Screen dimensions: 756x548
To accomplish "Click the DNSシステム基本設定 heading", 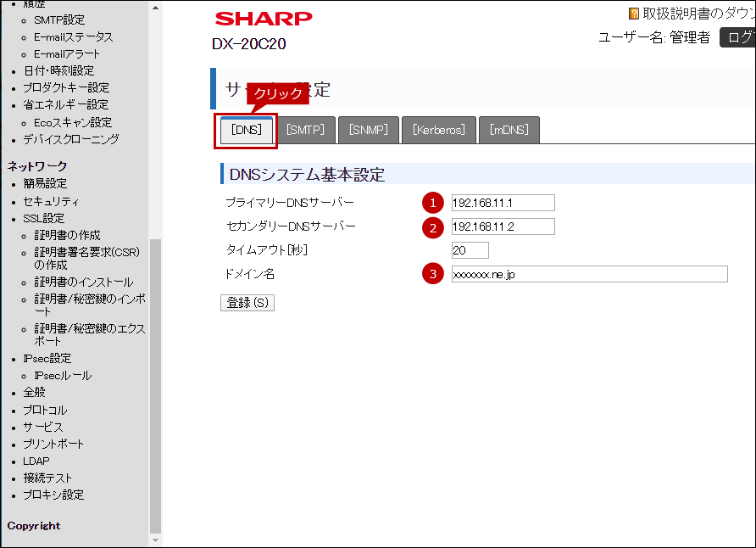I will 307,175.
